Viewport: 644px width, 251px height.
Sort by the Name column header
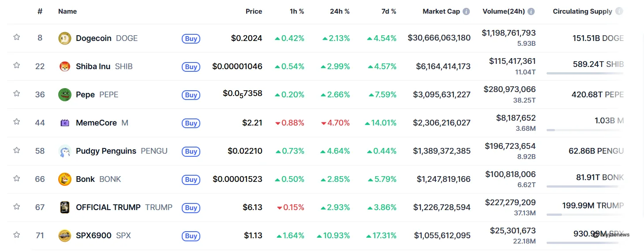pyautogui.click(x=67, y=11)
